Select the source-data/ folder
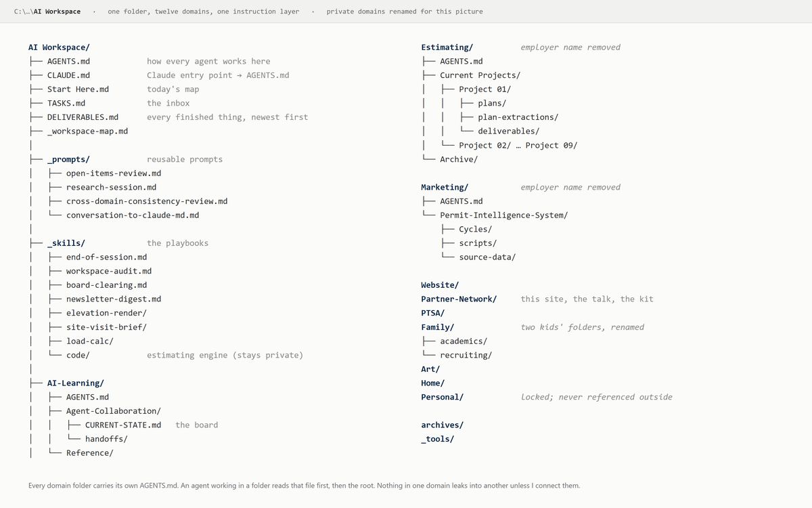 [x=487, y=257]
